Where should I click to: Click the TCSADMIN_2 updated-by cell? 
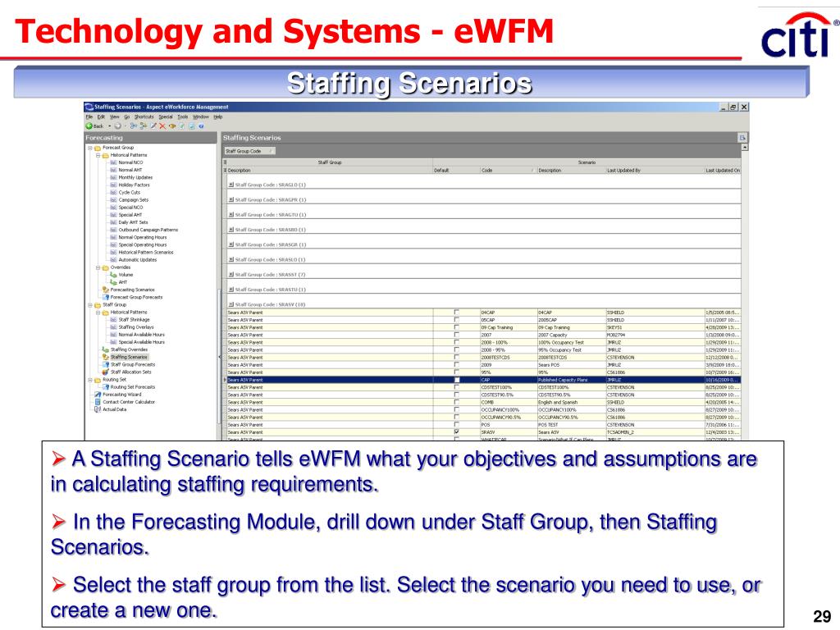(x=655, y=431)
